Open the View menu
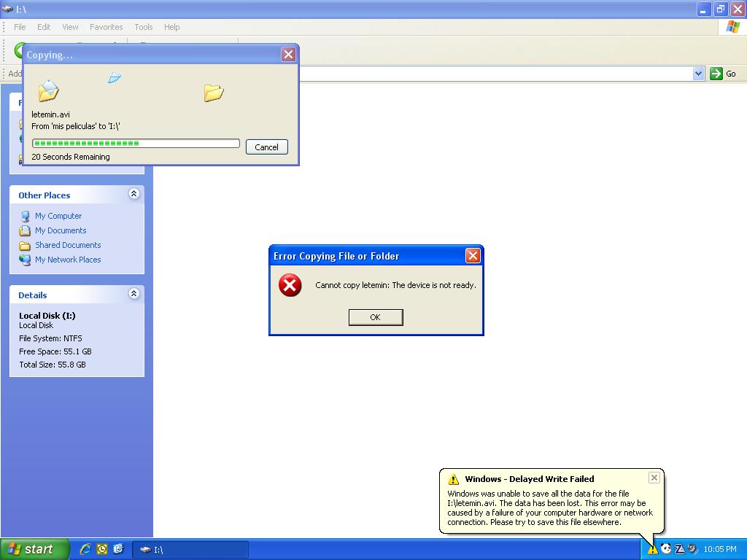 click(70, 27)
